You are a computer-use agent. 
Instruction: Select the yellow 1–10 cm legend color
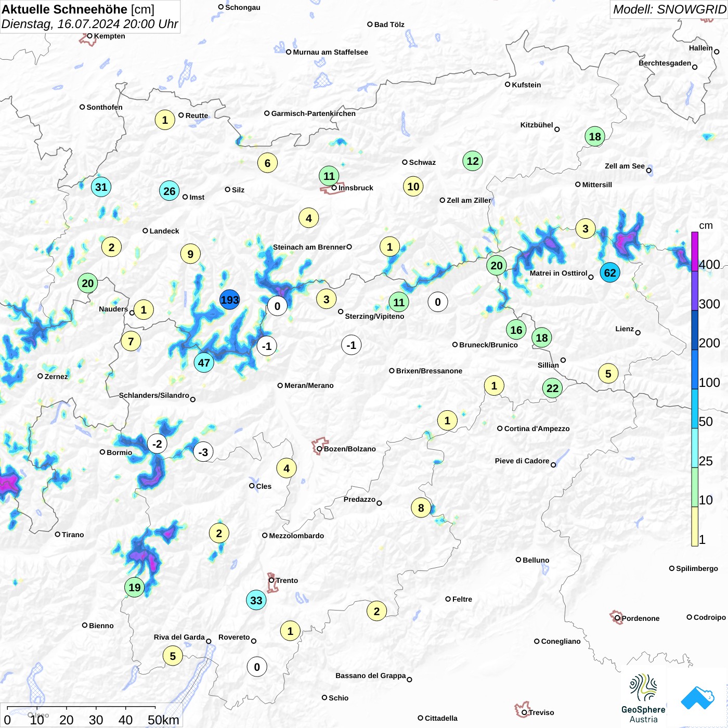[695, 526]
